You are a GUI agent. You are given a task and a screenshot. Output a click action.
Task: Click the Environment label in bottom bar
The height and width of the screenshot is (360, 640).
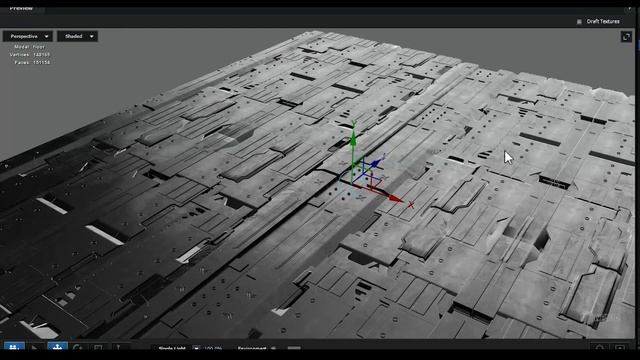[252, 348]
